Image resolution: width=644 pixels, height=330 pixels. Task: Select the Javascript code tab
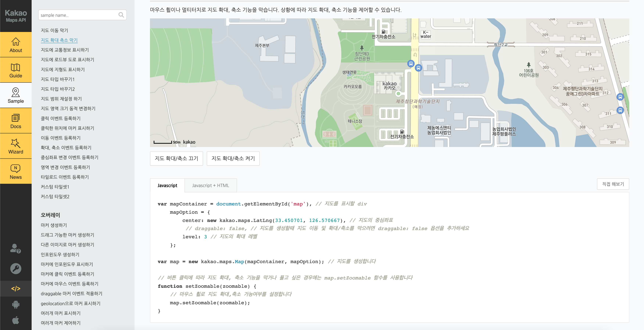[167, 186]
